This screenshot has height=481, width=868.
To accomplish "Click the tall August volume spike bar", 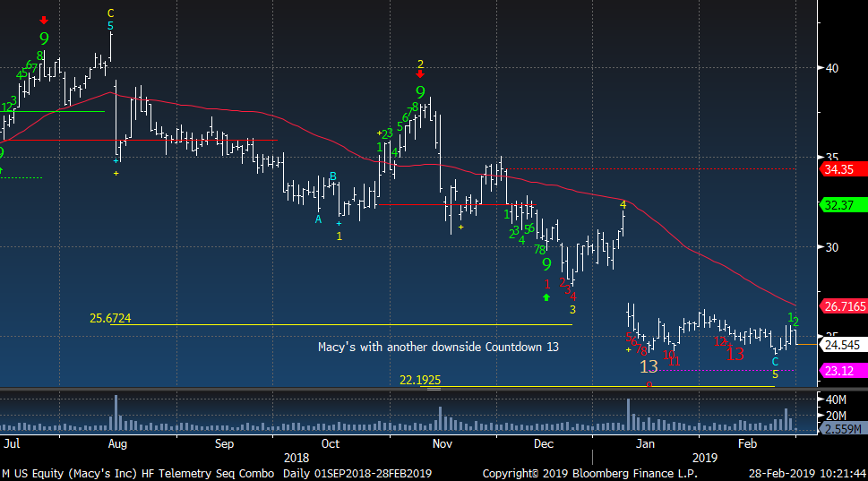I will 116,413.
